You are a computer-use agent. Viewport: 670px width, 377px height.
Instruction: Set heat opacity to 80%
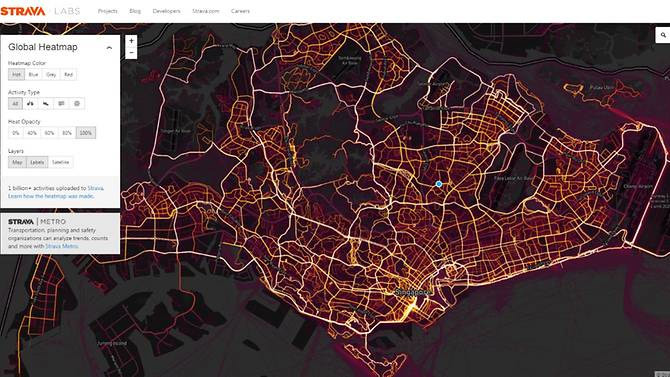[67, 133]
